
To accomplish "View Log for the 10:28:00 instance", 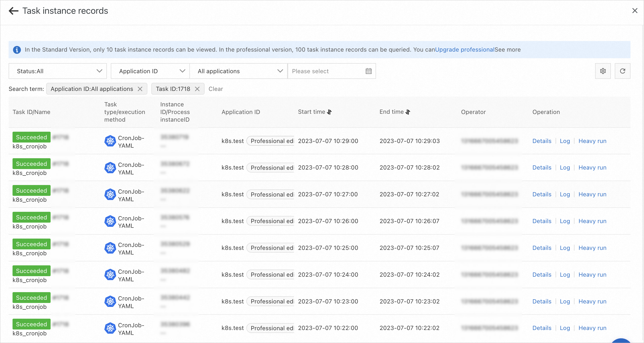I will pos(565,168).
